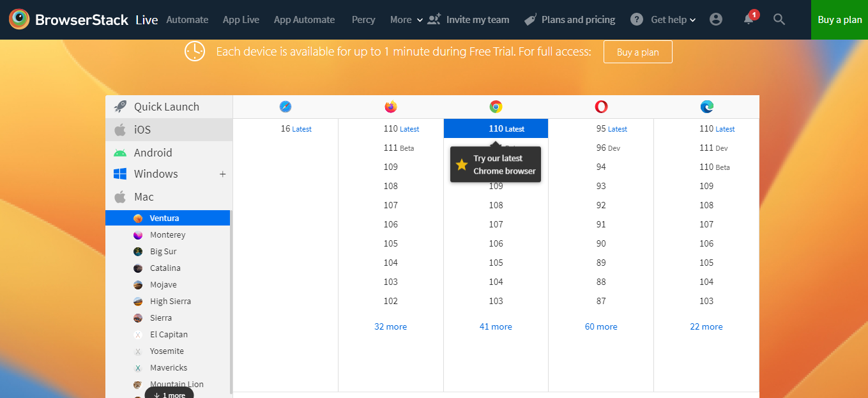The image size is (868, 398).
Task: Show 1 more macOS versions
Action: click(169, 394)
